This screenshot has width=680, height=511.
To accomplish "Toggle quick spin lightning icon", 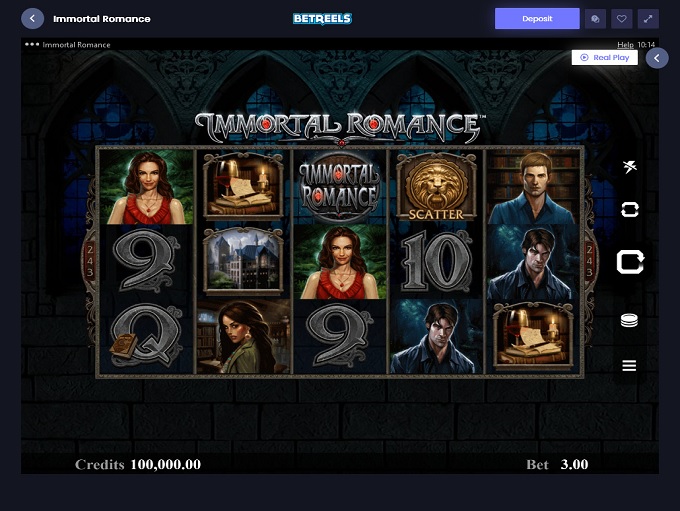I will click(629, 166).
